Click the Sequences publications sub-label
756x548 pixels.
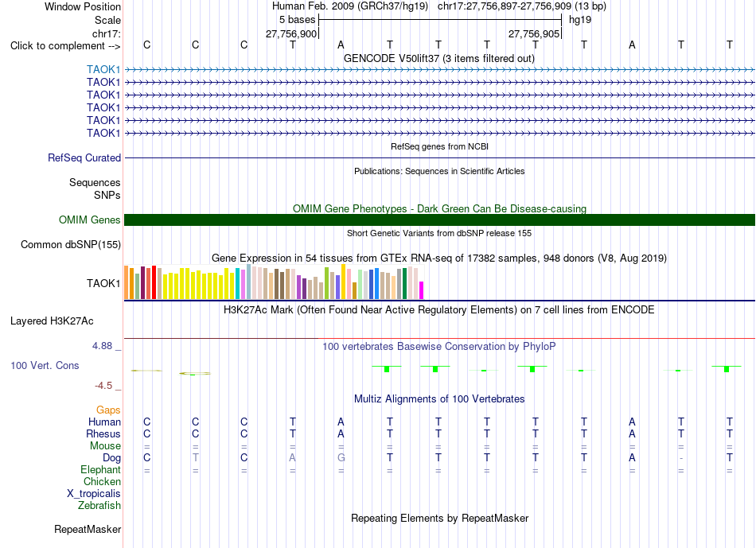point(95,183)
